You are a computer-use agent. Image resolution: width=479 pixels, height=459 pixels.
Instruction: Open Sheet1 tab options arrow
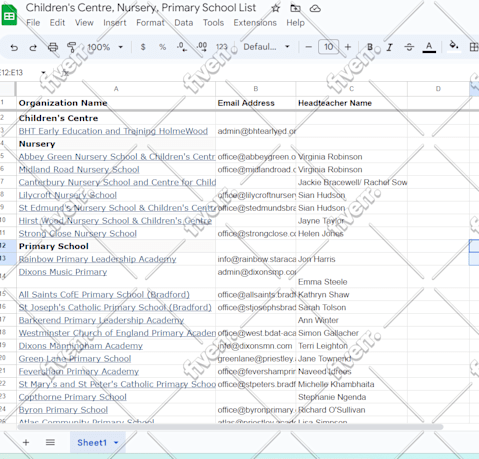(x=116, y=443)
